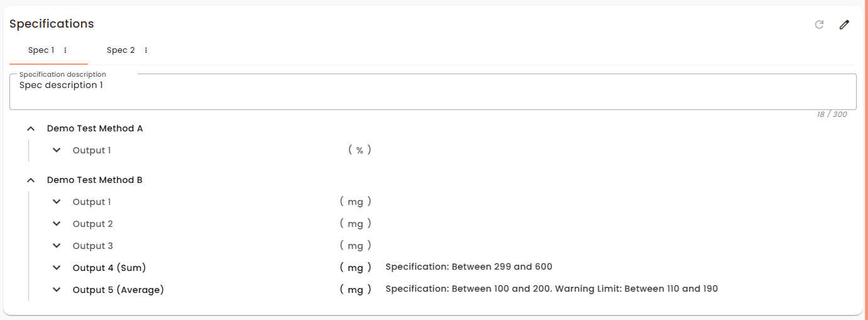The image size is (868, 320).
Task: Expand the Output 2 row
Action: coord(57,224)
